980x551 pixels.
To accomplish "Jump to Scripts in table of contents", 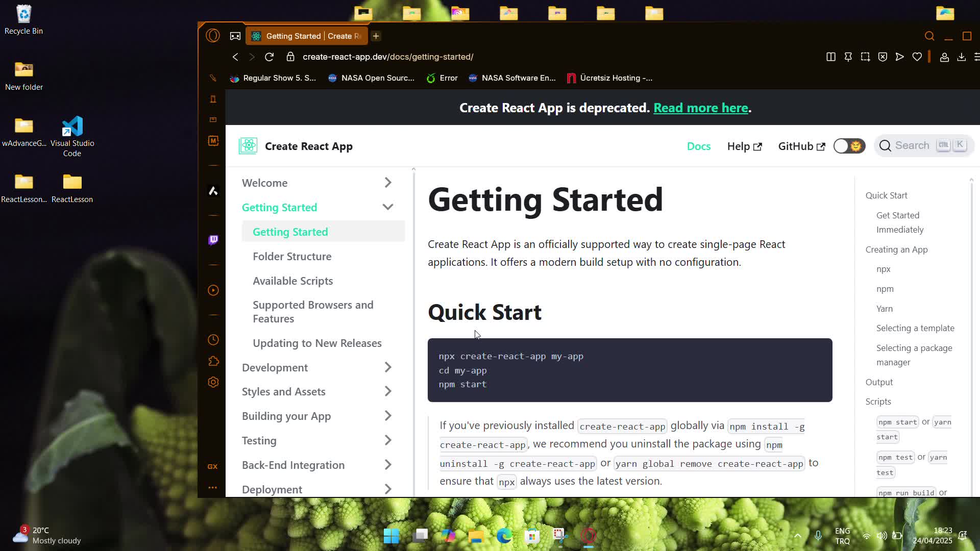I will (x=878, y=402).
